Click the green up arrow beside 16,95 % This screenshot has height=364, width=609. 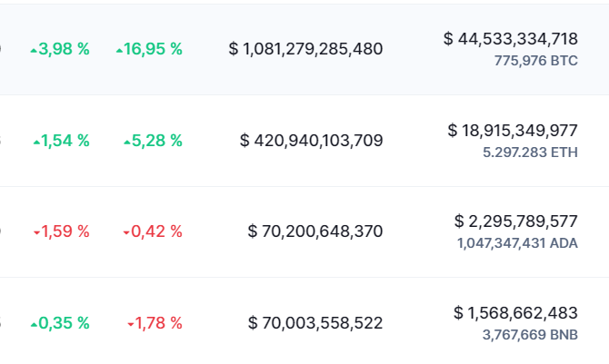click(x=119, y=51)
